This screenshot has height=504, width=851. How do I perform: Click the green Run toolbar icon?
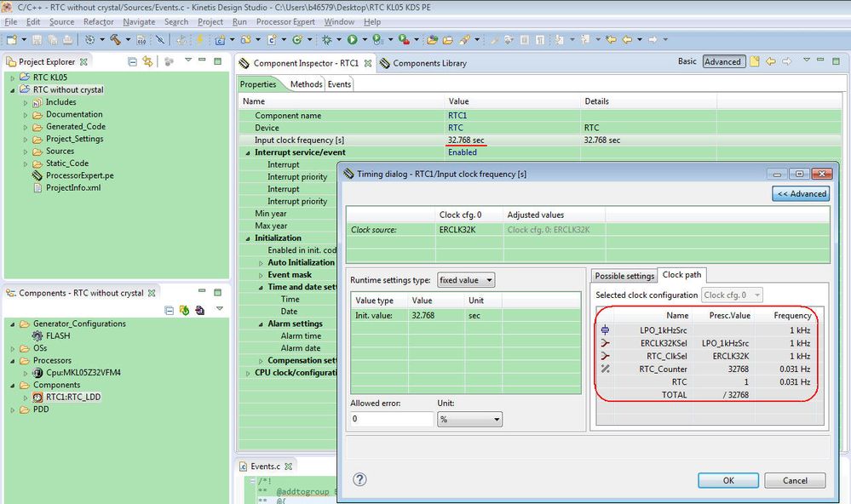[x=352, y=40]
